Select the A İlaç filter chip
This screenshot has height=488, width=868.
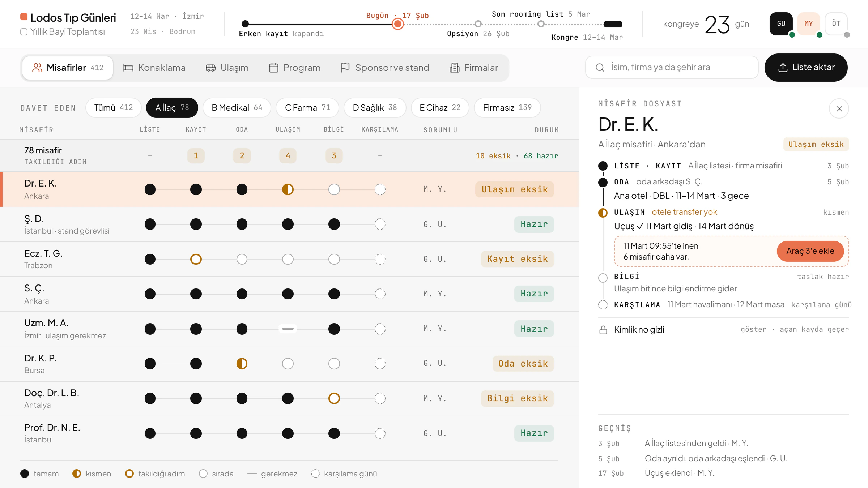point(172,107)
